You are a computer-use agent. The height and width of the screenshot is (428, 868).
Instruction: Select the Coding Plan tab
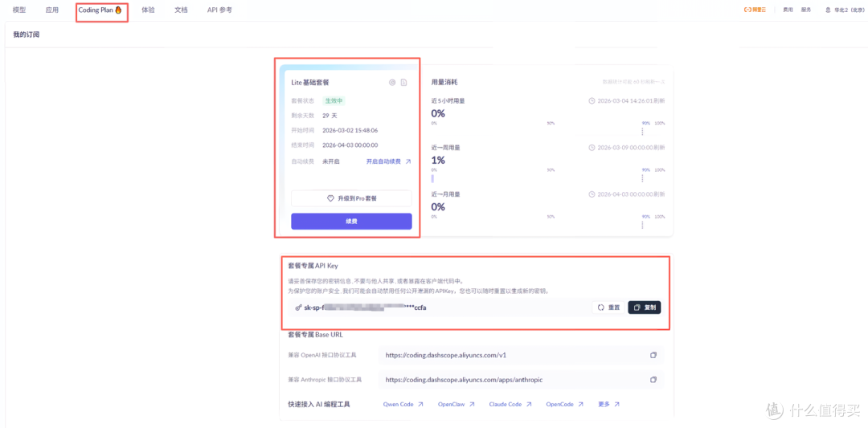[x=100, y=10]
